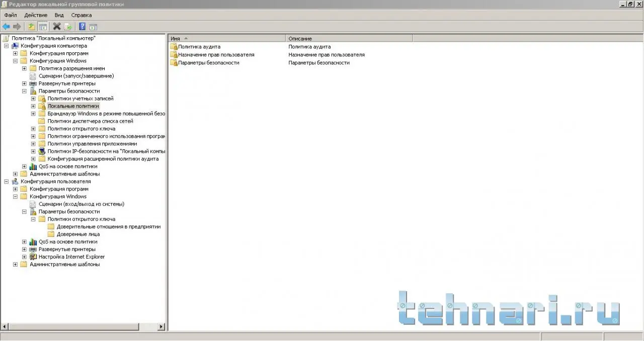The image size is (644, 341).
Task: Click printer icon next to first "Развернутые принтеры"
Action: tap(33, 83)
